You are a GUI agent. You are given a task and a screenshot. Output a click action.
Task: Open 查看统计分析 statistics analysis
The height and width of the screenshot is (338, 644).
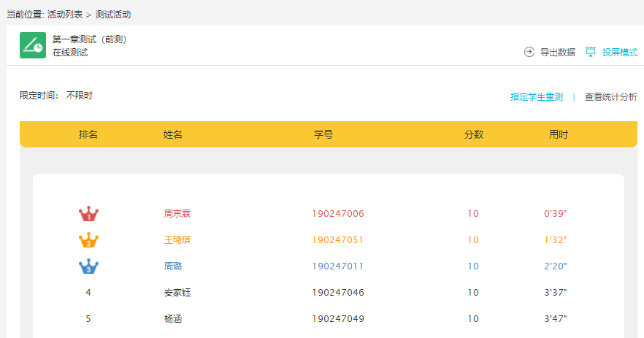coord(610,96)
